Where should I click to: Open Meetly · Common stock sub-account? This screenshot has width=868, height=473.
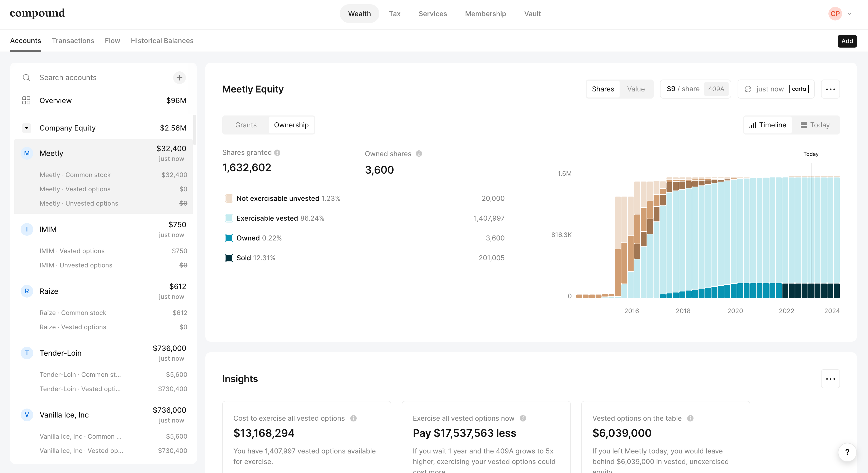pyautogui.click(x=103, y=175)
